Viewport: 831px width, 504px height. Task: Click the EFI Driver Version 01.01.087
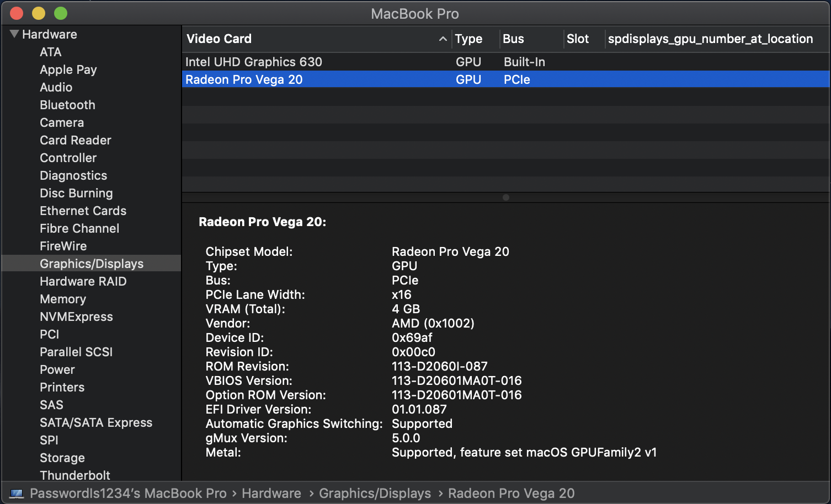click(x=419, y=409)
